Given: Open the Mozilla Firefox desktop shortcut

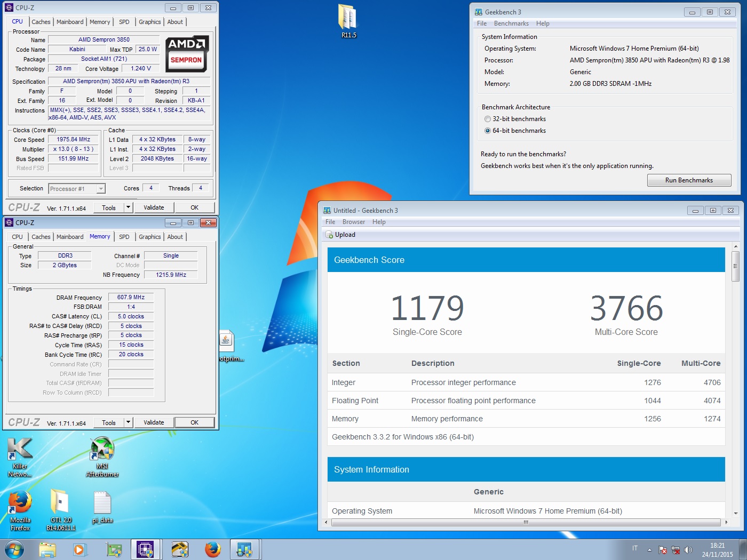Looking at the screenshot, I should coord(20,511).
